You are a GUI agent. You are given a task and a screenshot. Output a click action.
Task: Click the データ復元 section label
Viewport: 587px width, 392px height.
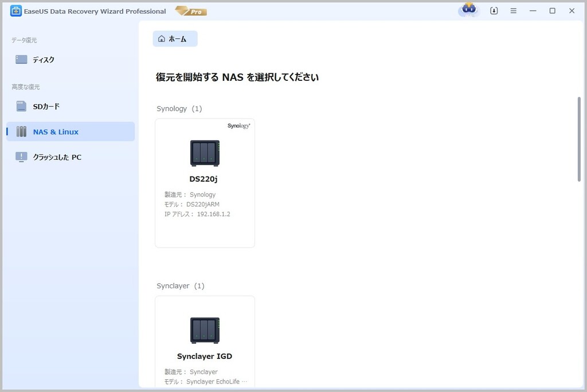pos(24,40)
